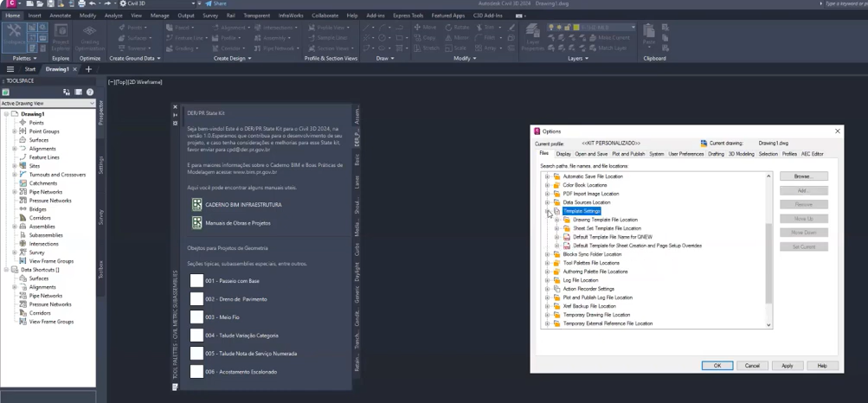Click the Undo arrow in quick access toolbar

[93, 3]
